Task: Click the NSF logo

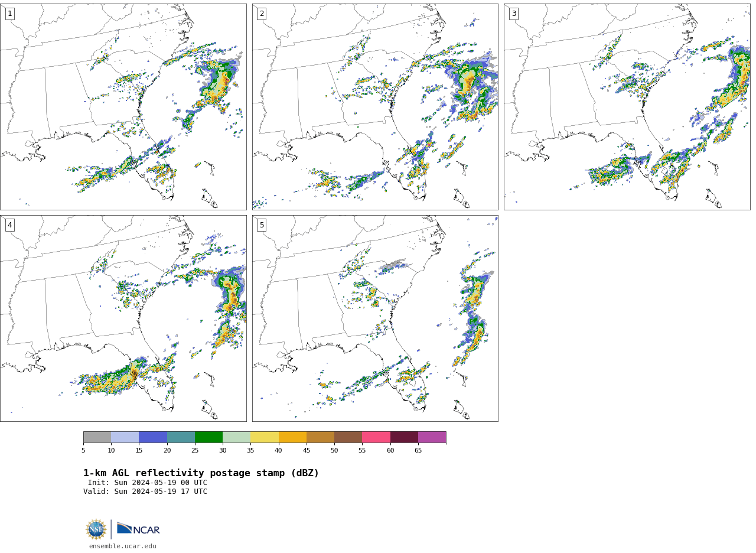Action: pos(96,529)
